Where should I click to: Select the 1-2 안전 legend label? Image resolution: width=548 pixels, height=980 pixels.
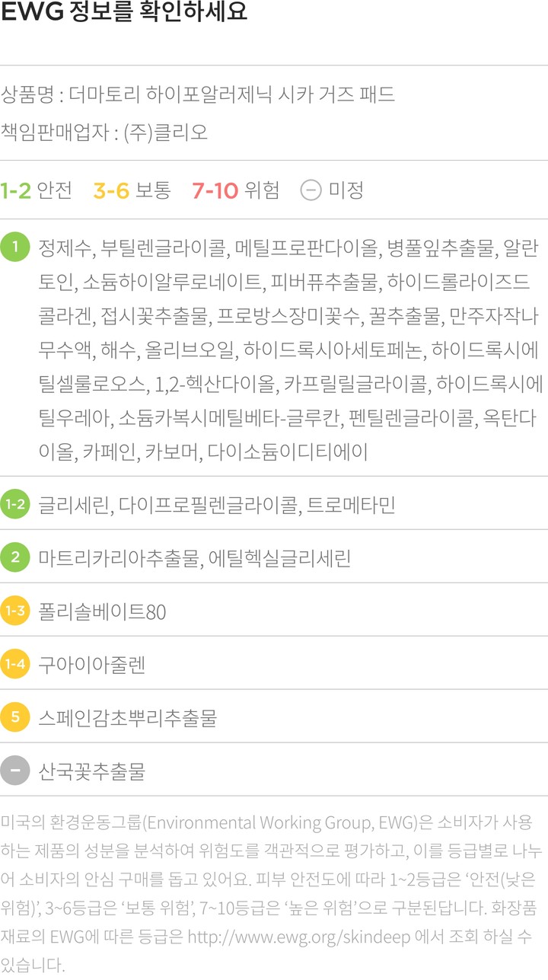[37, 190]
